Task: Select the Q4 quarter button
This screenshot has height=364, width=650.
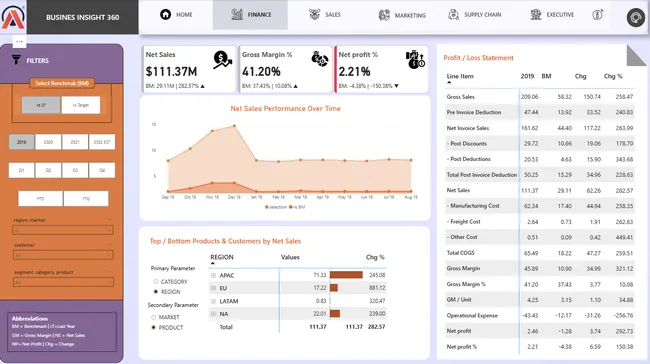Action: (102, 170)
